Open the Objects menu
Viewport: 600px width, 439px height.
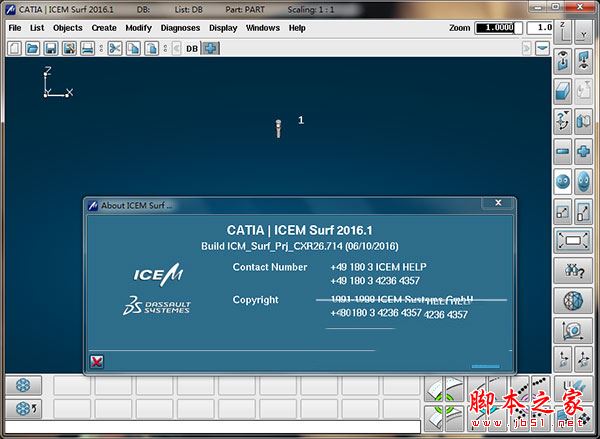68,28
